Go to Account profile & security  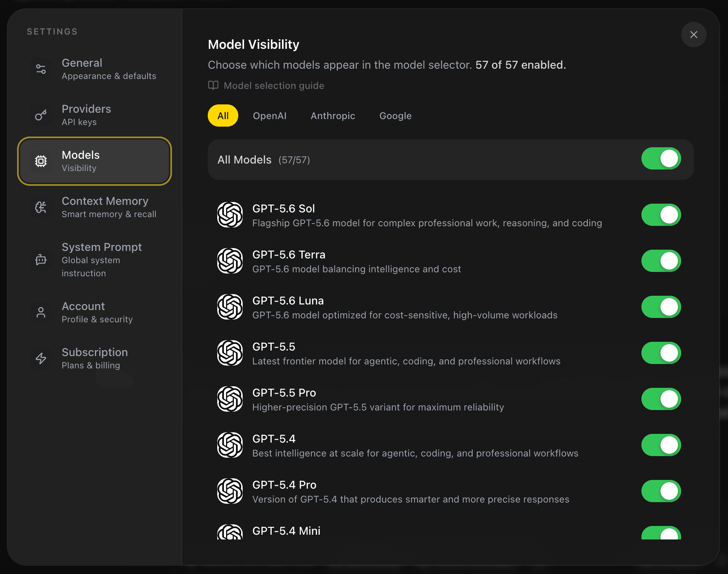pyautogui.click(x=95, y=312)
